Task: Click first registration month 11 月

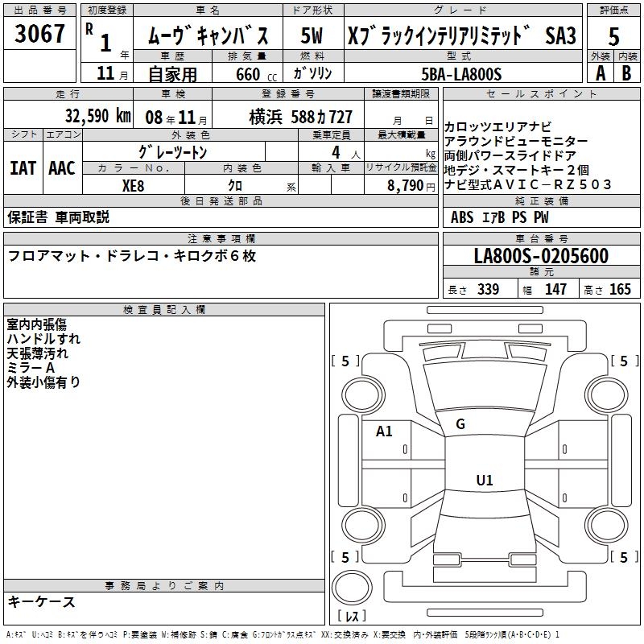Action: coord(112,73)
